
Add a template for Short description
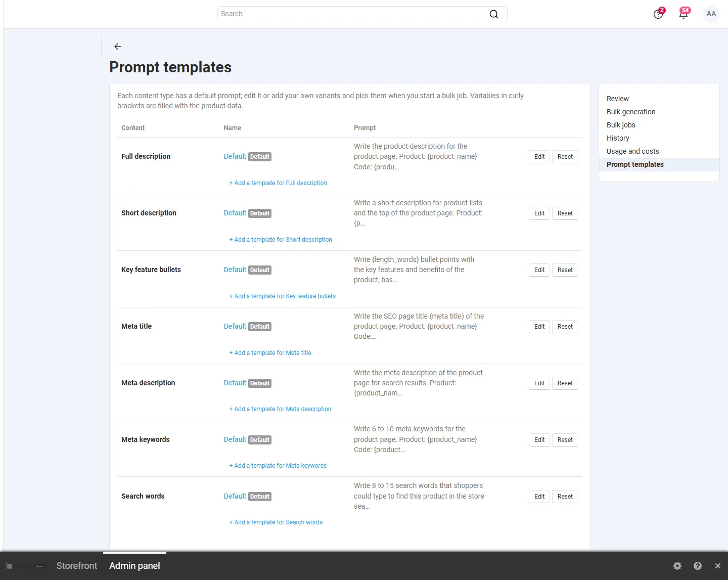[281, 240]
